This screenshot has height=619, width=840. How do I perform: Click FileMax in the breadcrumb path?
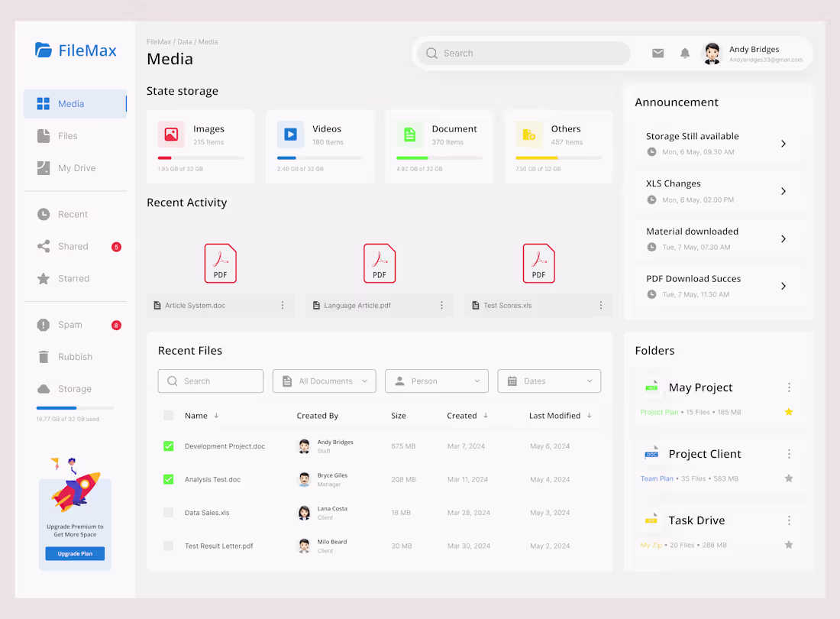click(x=158, y=42)
